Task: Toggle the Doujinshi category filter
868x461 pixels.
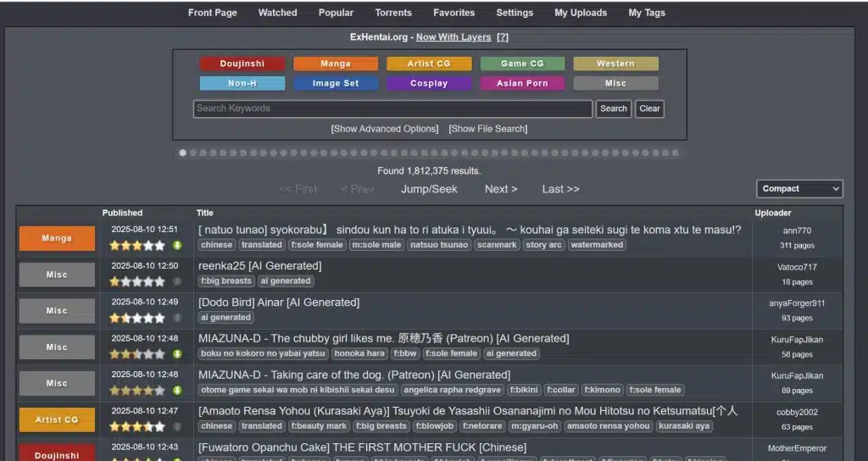Action: tap(242, 64)
